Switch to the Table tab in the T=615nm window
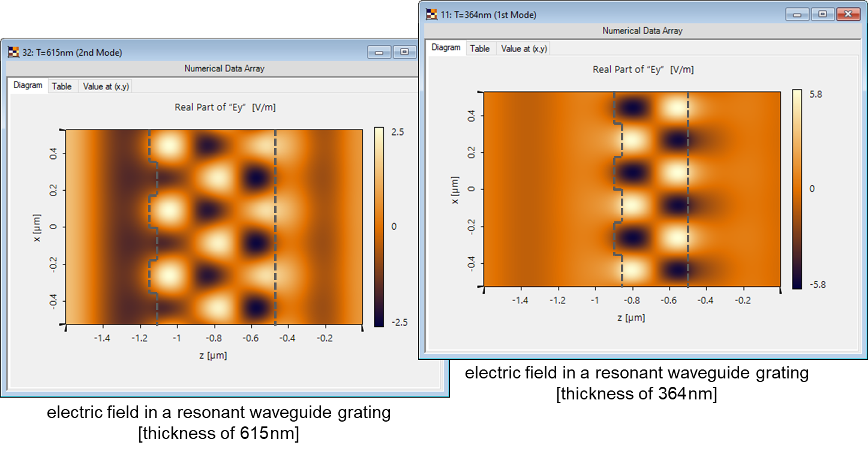868x454 pixels. tap(62, 86)
